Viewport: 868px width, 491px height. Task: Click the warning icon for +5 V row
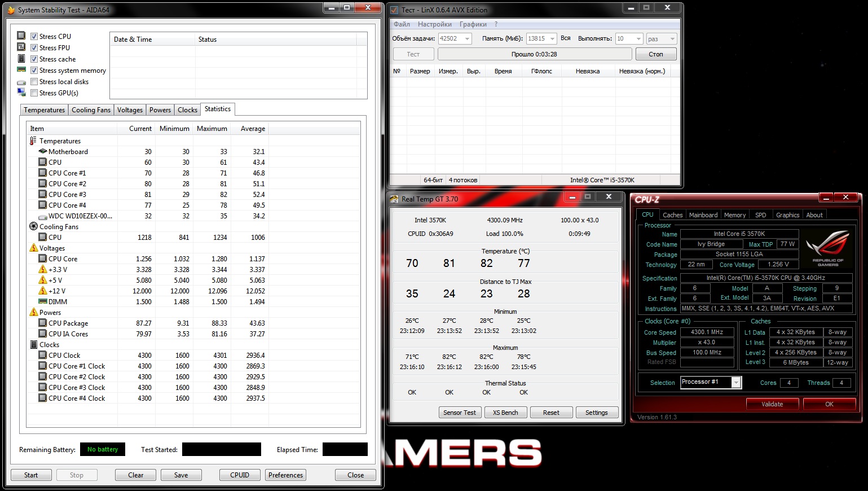click(x=42, y=280)
